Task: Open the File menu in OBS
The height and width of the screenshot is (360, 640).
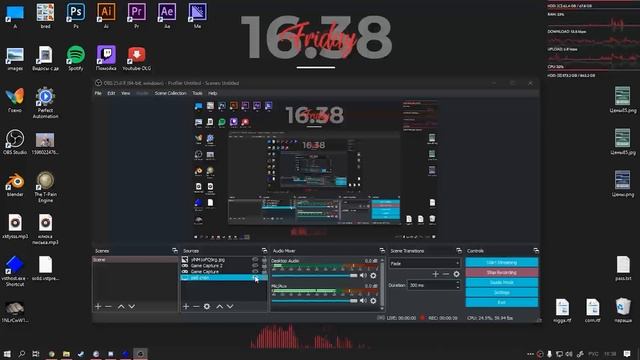Action: tap(98, 93)
